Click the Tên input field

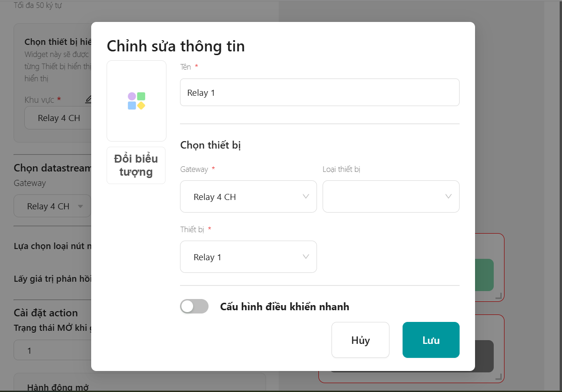[319, 93]
